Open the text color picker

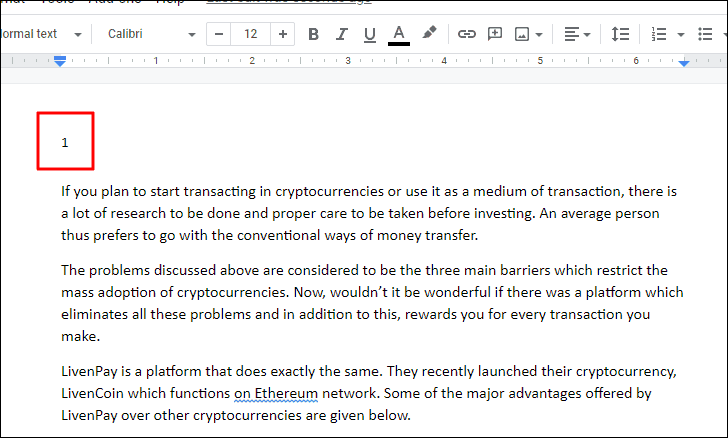pyautogui.click(x=399, y=34)
